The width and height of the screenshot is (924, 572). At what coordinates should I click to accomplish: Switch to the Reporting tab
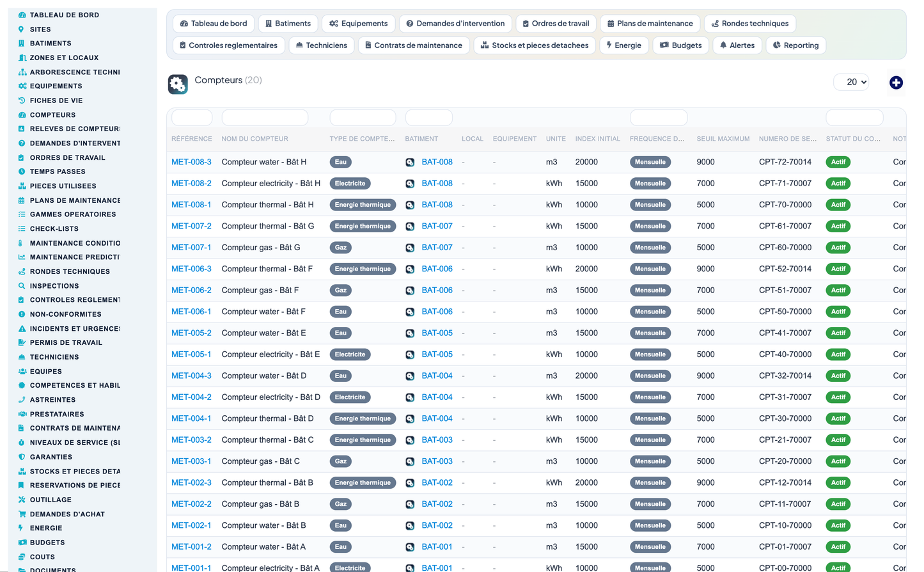pos(795,45)
